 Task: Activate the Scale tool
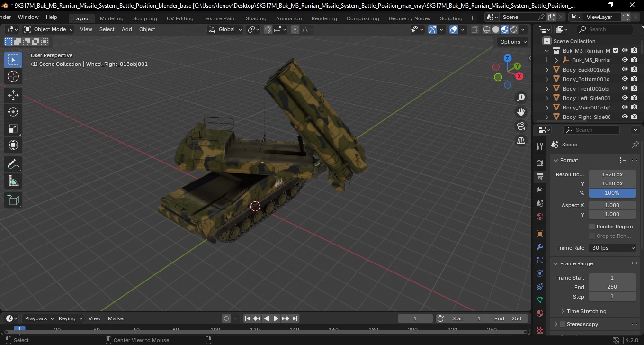click(13, 128)
